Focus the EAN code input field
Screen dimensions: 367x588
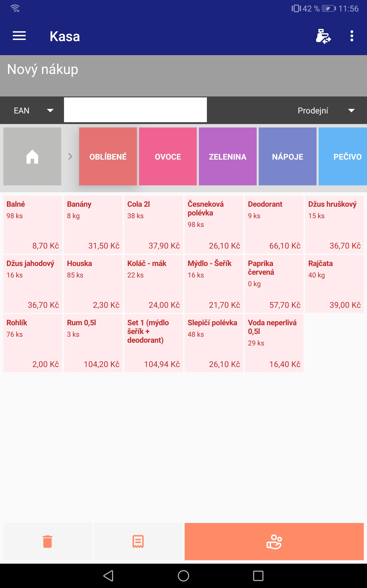tap(135, 110)
